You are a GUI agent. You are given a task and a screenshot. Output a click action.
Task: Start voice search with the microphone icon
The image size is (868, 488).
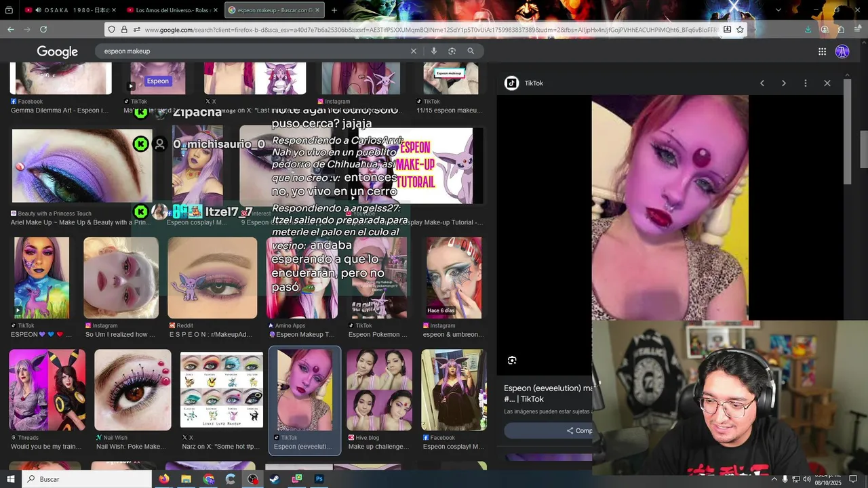click(433, 51)
